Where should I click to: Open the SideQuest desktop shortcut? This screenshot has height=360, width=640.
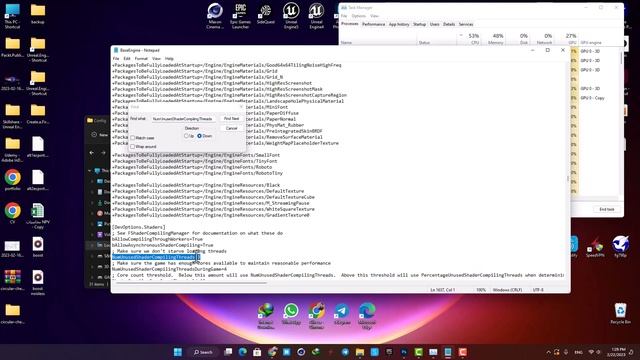[x=266, y=14]
